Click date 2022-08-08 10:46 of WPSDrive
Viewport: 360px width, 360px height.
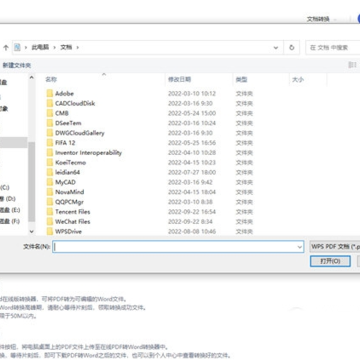tap(192, 231)
